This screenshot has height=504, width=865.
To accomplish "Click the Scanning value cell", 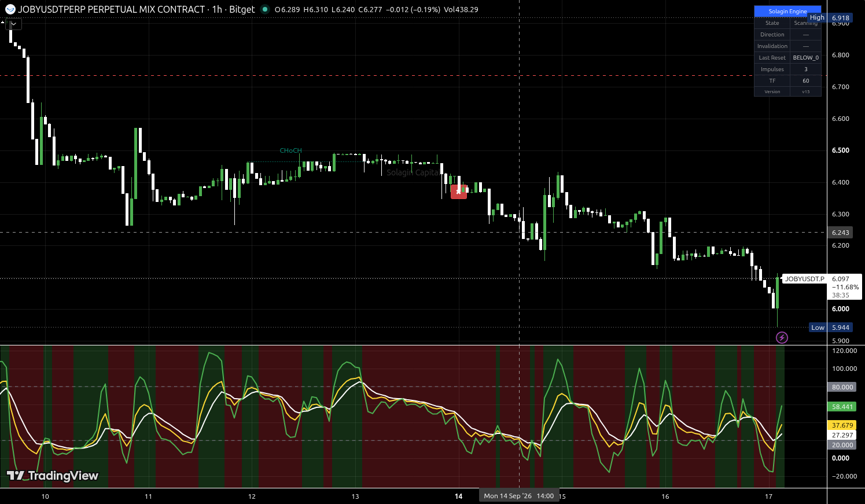I will (805, 23).
